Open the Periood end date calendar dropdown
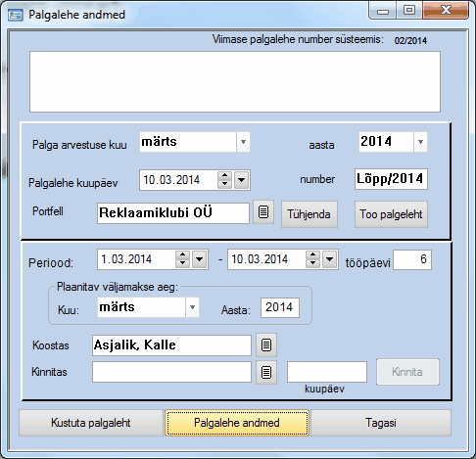This screenshot has width=476, height=459. (330, 259)
